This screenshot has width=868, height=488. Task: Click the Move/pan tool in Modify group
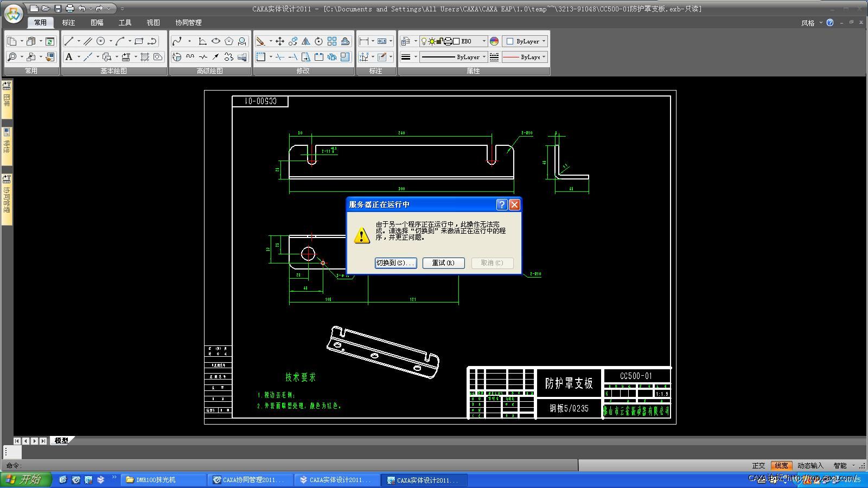[280, 41]
